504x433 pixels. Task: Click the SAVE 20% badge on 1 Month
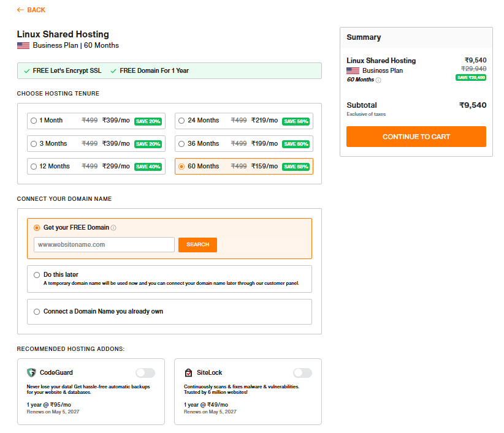coord(148,121)
